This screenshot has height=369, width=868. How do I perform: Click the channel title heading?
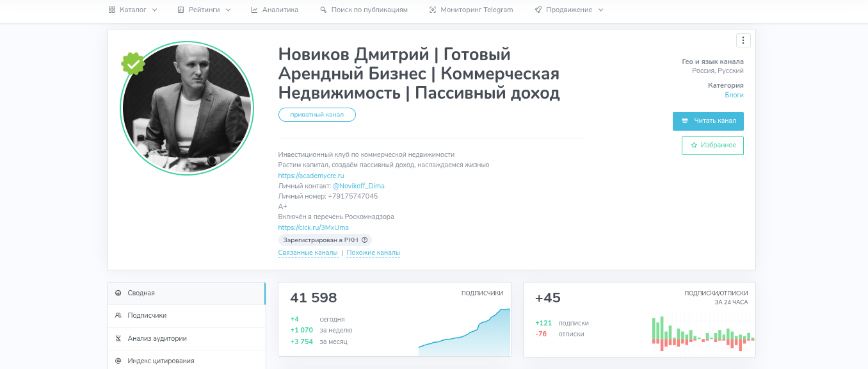419,74
